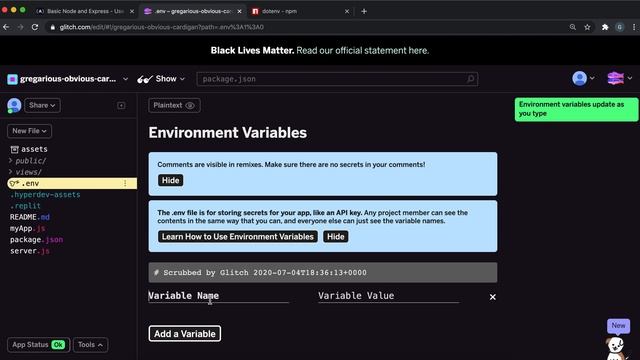Focus the Variable Value field
Viewport: 640px width, 360px height.
[x=389, y=296]
